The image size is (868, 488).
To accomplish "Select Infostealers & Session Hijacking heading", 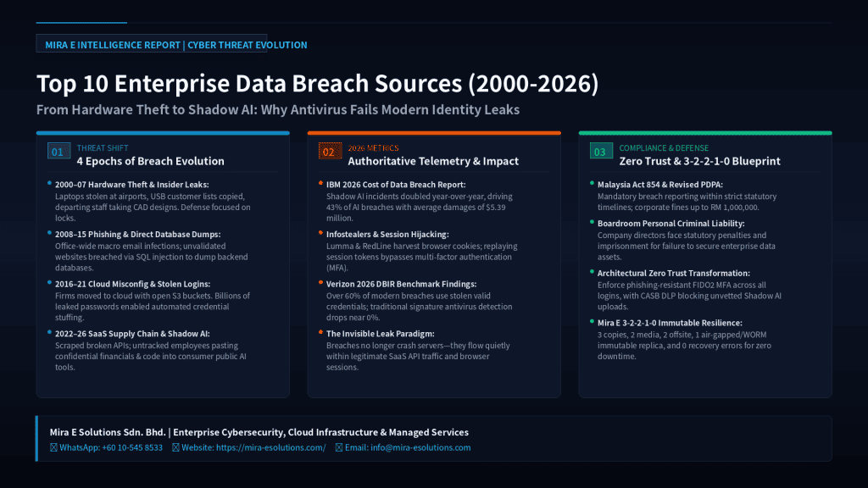I will point(387,234).
